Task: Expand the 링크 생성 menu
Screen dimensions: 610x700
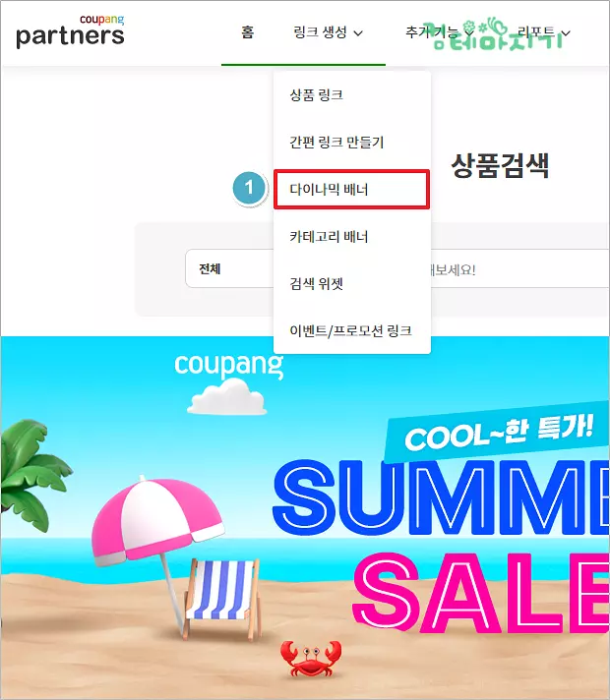Action: click(328, 32)
